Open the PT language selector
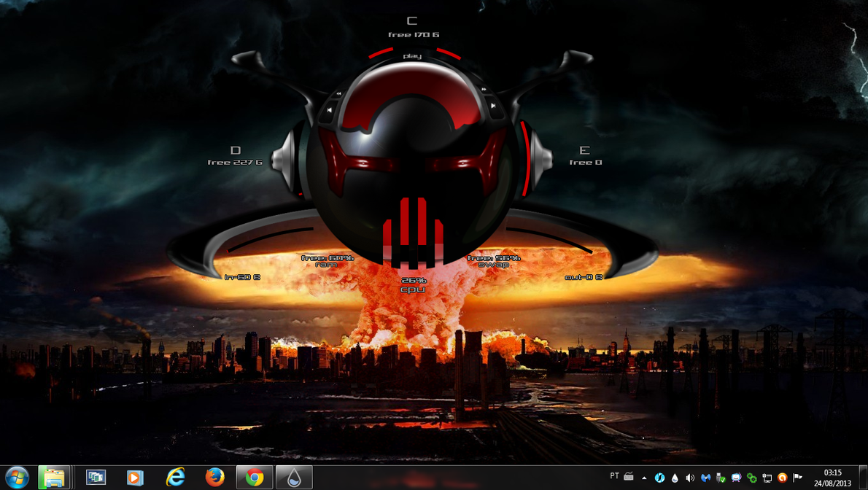This screenshot has height=490, width=868. click(614, 476)
